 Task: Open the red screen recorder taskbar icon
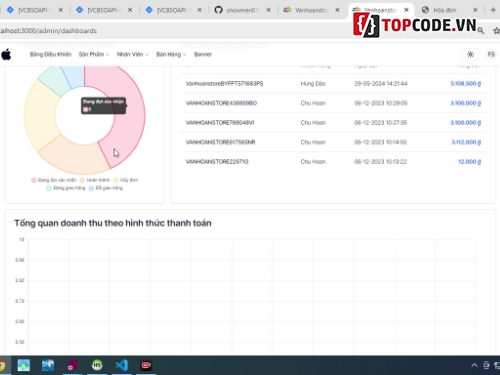coord(146,365)
